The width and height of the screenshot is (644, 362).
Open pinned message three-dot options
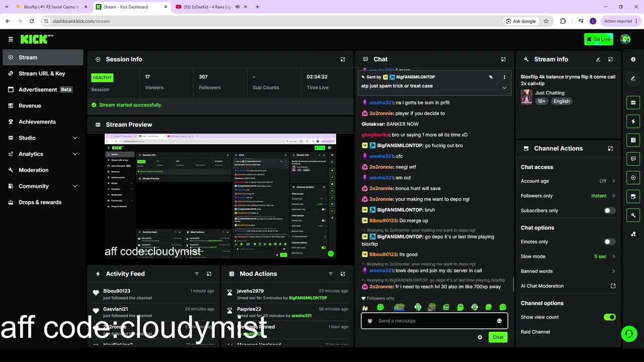tap(504, 77)
